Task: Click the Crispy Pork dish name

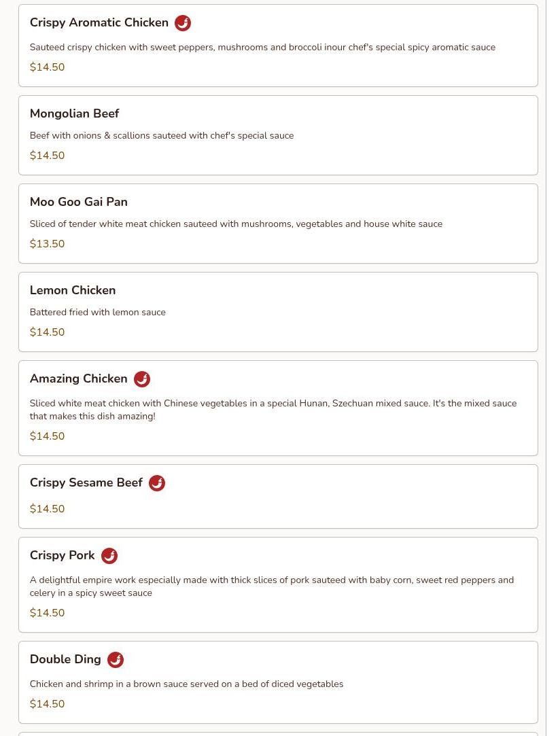Action: (62, 555)
